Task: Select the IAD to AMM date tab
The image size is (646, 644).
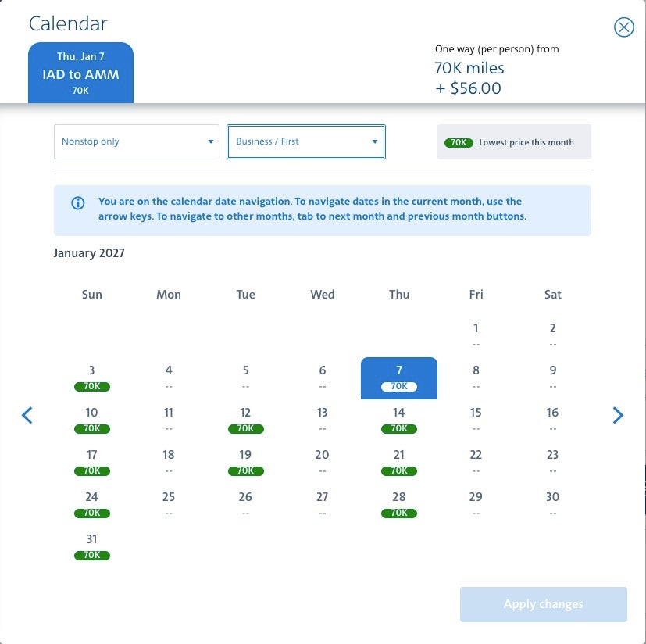Action: (80, 73)
